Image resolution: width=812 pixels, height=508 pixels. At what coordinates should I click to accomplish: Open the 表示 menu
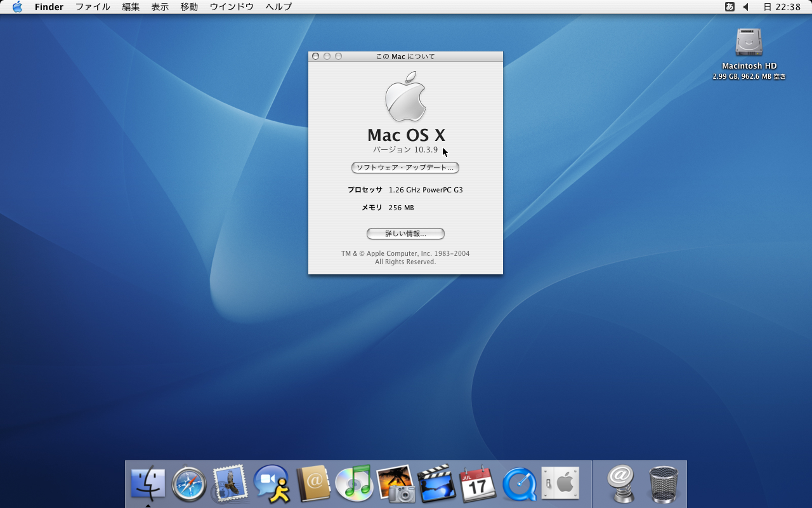(x=160, y=7)
